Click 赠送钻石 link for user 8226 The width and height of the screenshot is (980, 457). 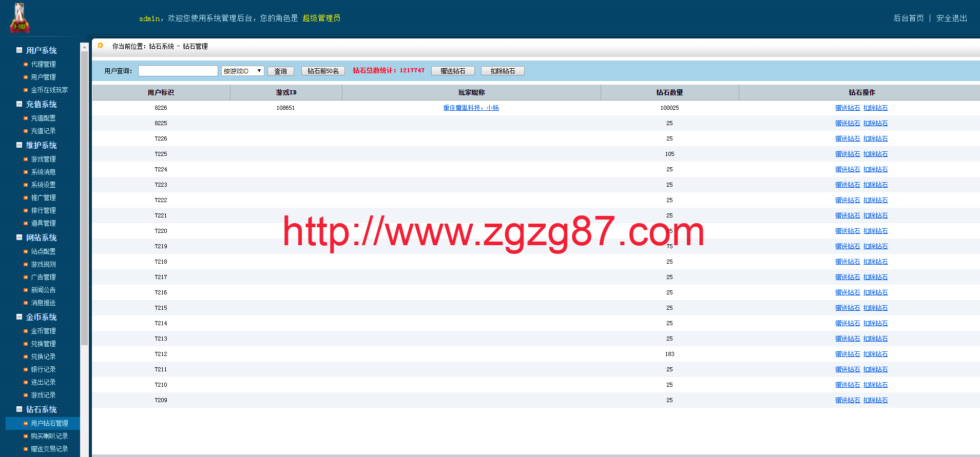coord(847,108)
